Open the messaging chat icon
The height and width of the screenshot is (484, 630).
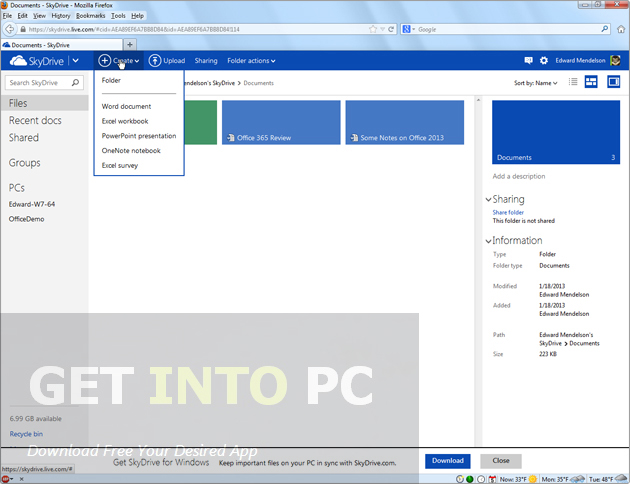[528, 60]
